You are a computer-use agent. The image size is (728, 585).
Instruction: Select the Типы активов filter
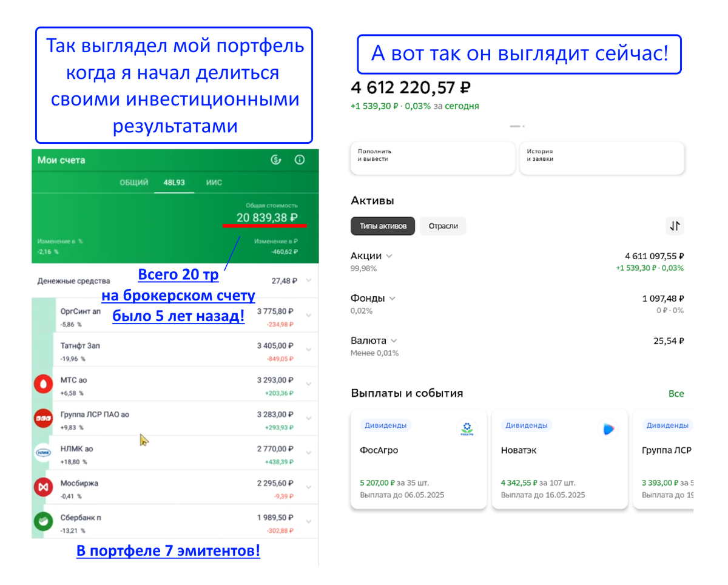[x=383, y=226]
